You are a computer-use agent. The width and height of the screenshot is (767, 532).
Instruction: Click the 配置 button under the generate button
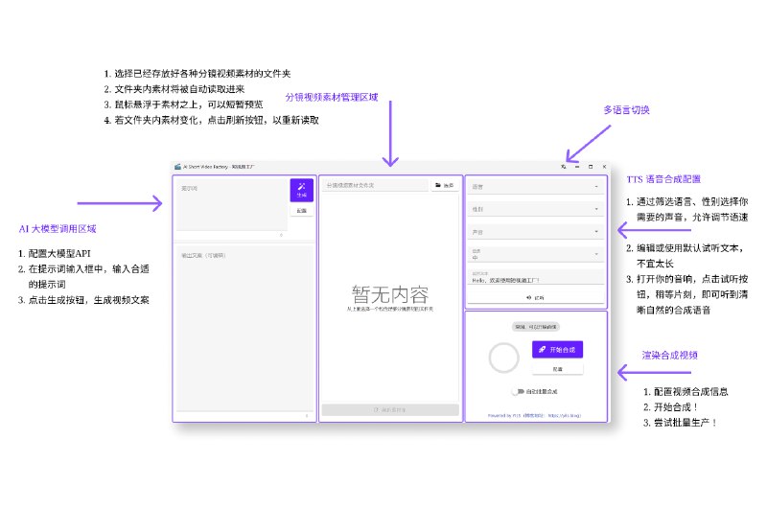302,211
